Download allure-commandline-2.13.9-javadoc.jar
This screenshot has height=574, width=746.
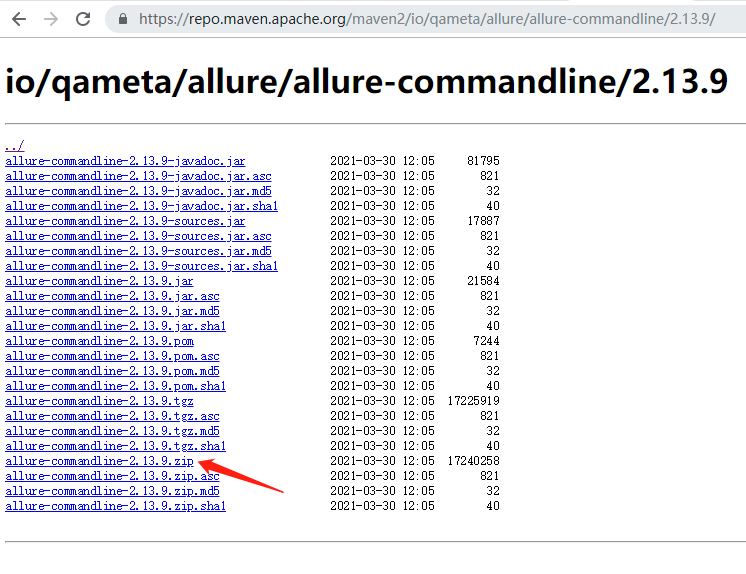125,161
